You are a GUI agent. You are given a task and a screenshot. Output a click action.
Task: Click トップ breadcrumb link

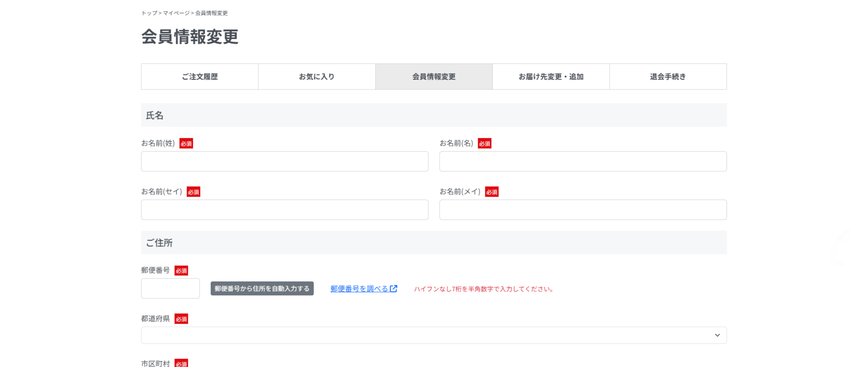(149, 13)
